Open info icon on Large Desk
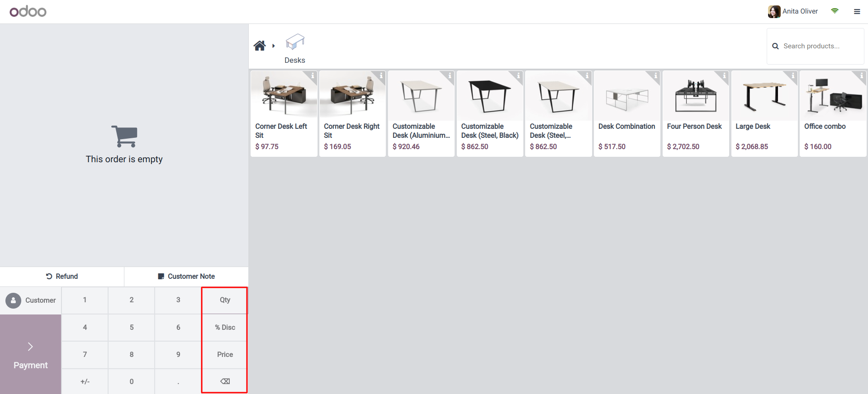 point(793,75)
